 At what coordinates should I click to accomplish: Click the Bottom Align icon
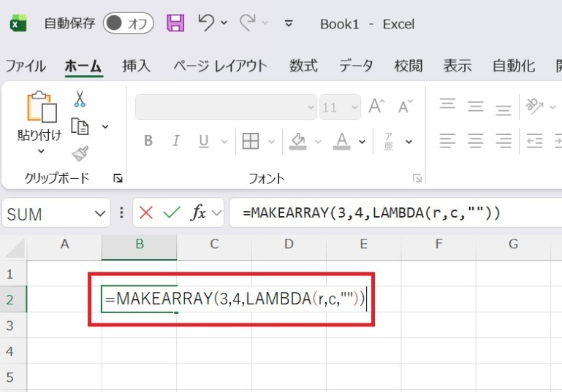coord(504,109)
